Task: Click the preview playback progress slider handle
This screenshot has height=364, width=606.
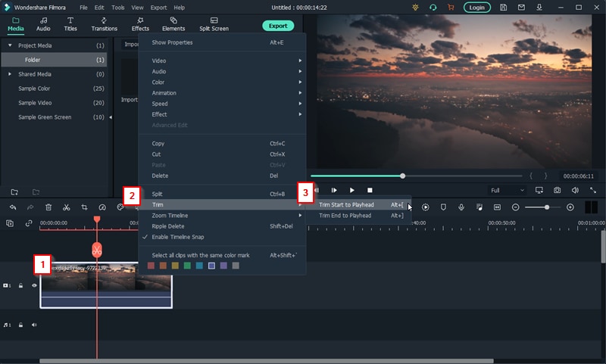Action: pos(403,176)
